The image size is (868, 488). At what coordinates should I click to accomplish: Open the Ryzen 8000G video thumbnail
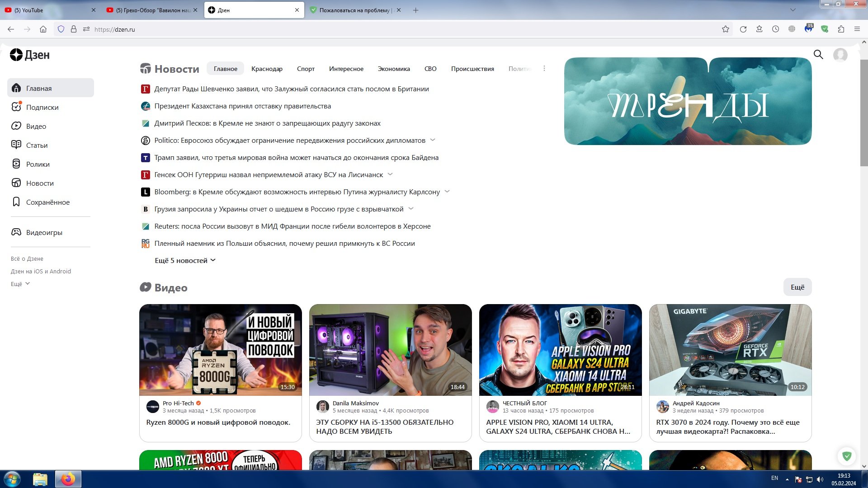pyautogui.click(x=220, y=350)
